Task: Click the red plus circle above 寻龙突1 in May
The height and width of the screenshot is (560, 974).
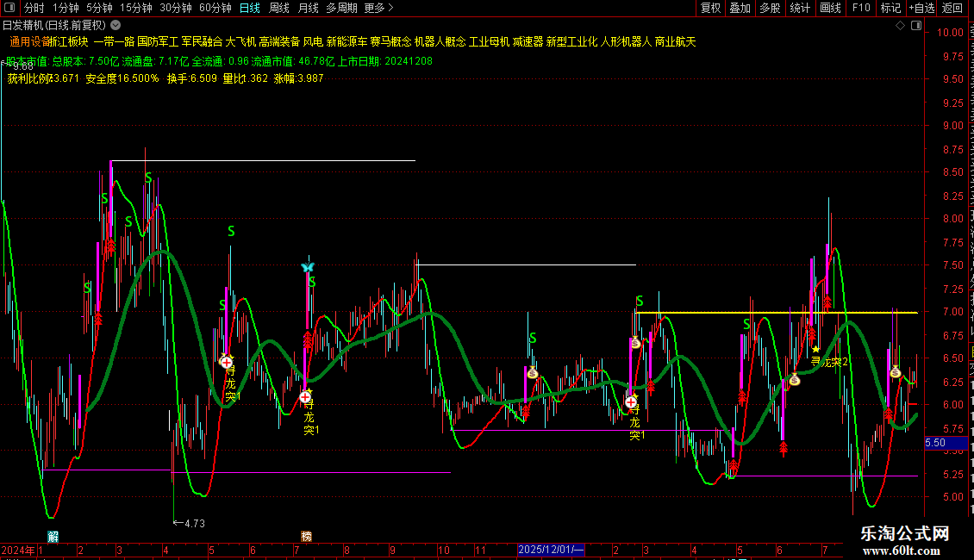Action: [227, 363]
